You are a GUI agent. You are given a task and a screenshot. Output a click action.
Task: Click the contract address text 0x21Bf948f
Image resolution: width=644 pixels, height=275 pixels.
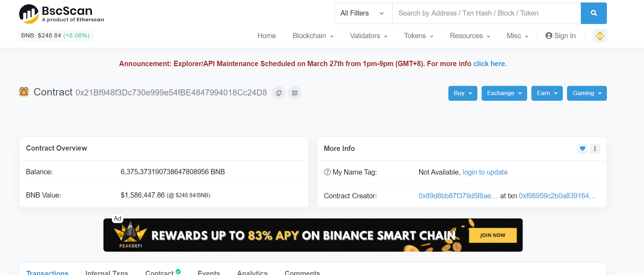171,93
